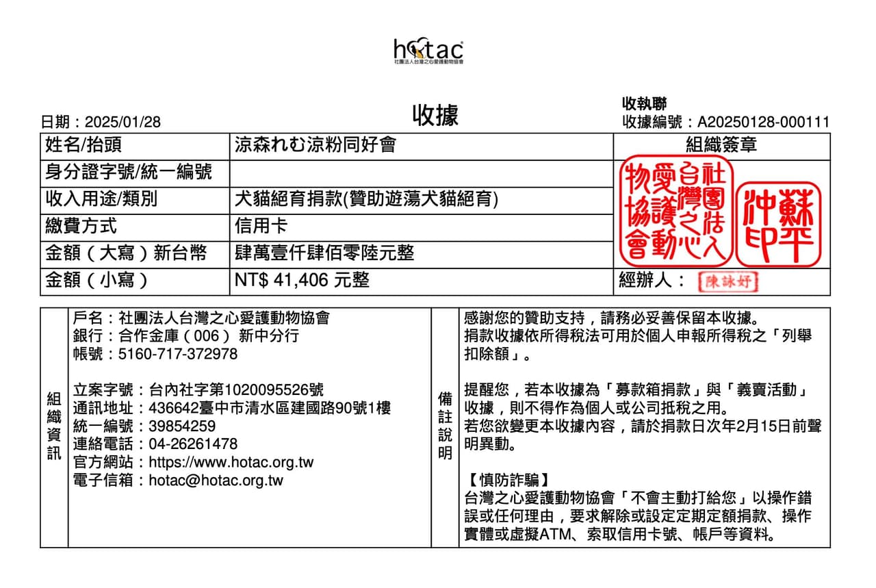Click the vertical 組織資訊 section label
Screen dimensions: 876x588
54,426
